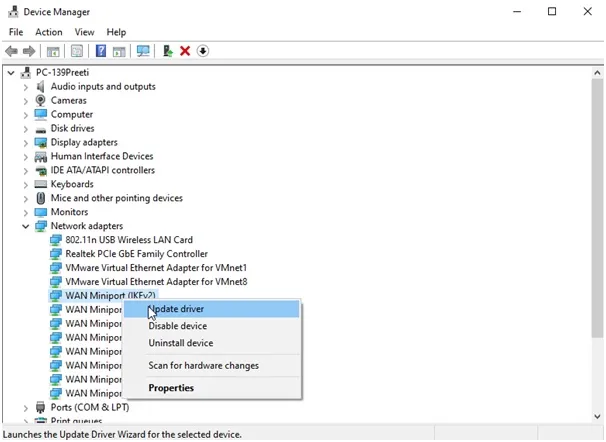Image resolution: width=606 pixels, height=442 pixels.
Task: Toggle the console tree pane toolbar icon
Action: coord(53,51)
